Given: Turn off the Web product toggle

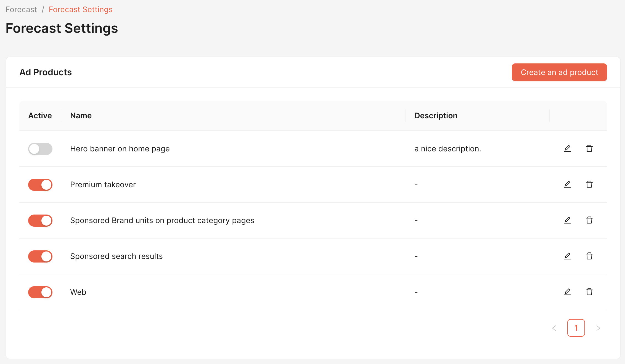Looking at the screenshot, I should [x=40, y=292].
